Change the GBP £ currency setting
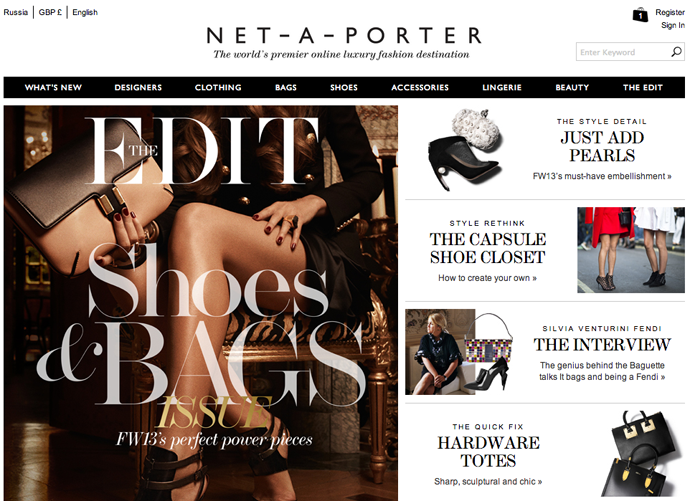The height and width of the screenshot is (501, 690). point(50,12)
